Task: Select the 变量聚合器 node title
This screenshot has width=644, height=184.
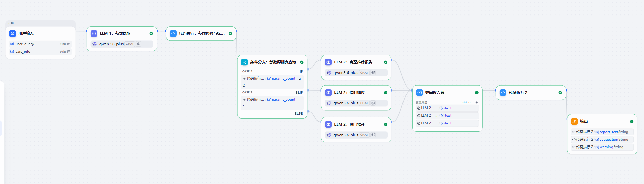Action: [x=435, y=93]
